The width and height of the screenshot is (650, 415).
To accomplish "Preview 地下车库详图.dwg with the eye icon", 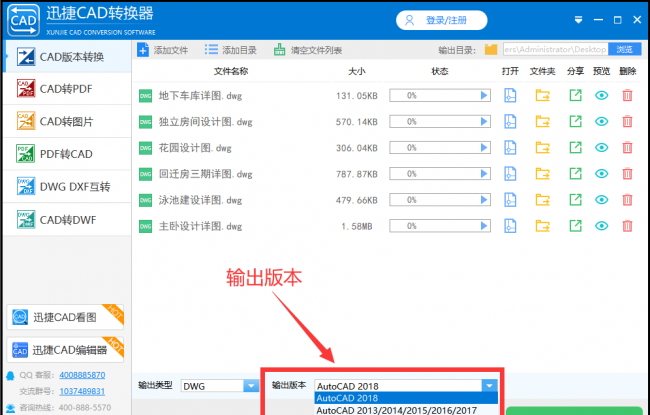I will pos(601,96).
